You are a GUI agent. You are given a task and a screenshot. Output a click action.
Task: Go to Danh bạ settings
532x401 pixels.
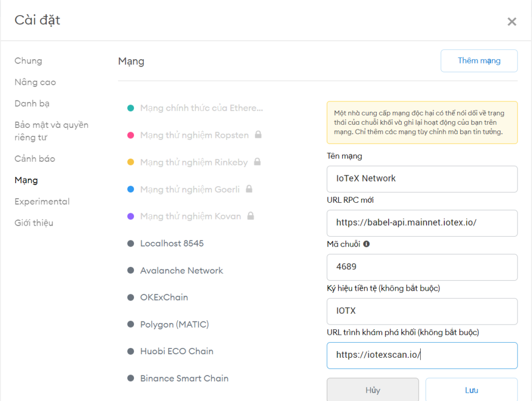click(x=32, y=104)
